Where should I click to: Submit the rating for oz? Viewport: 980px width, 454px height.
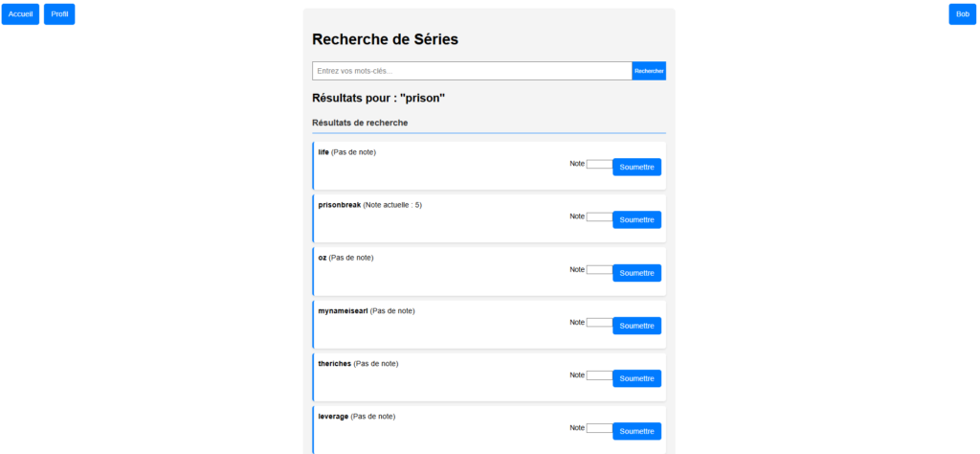(x=636, y=273)
